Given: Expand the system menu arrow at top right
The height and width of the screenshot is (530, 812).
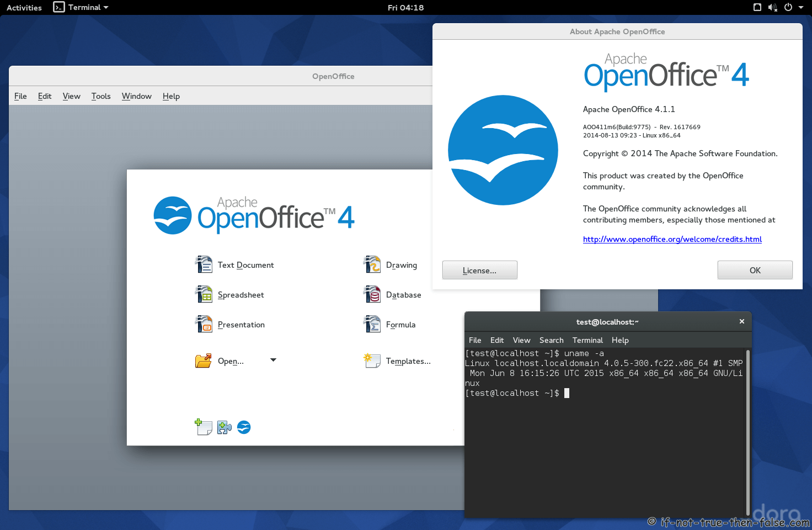Looking at the screenshot, I should pyautogui.click(x=801, y=8).
